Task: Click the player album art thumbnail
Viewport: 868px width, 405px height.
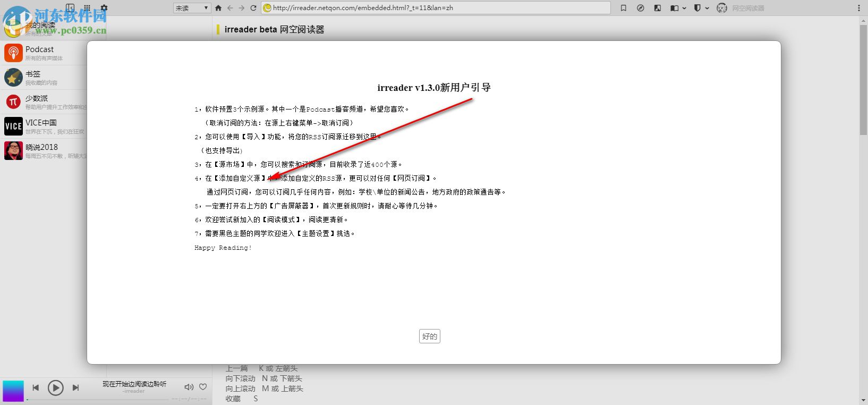Action: 13,391
